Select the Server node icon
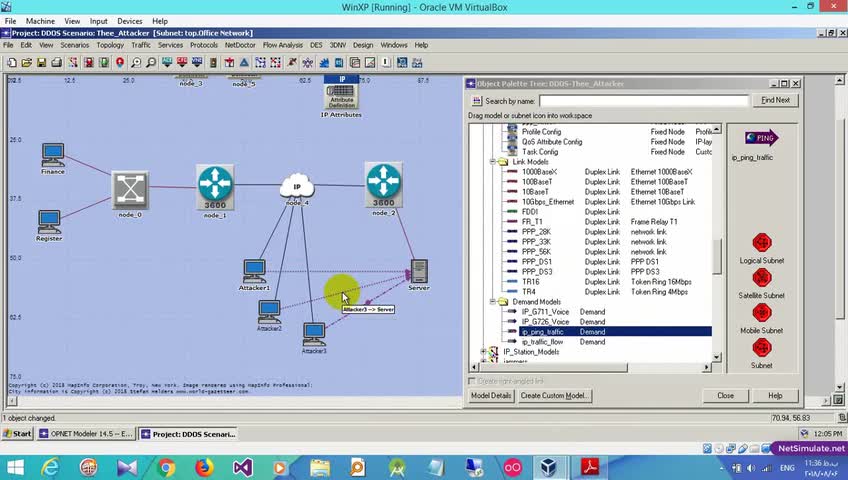The image size is (848, 480). tap(419, 271)
